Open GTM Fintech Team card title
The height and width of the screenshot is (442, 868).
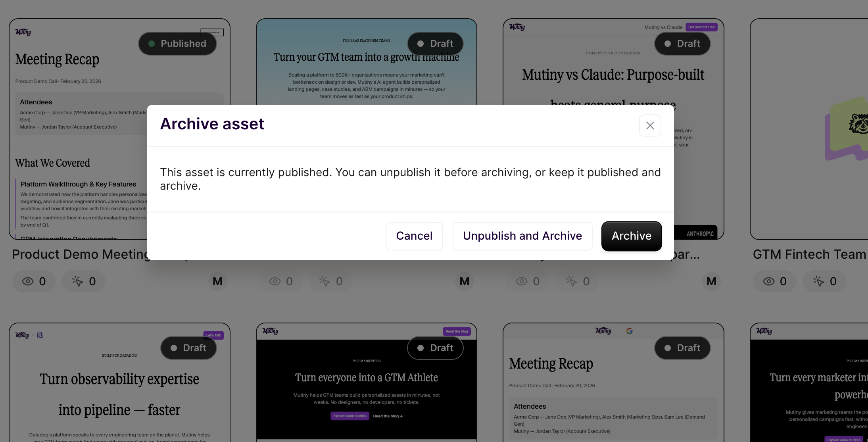click(809, 254)
